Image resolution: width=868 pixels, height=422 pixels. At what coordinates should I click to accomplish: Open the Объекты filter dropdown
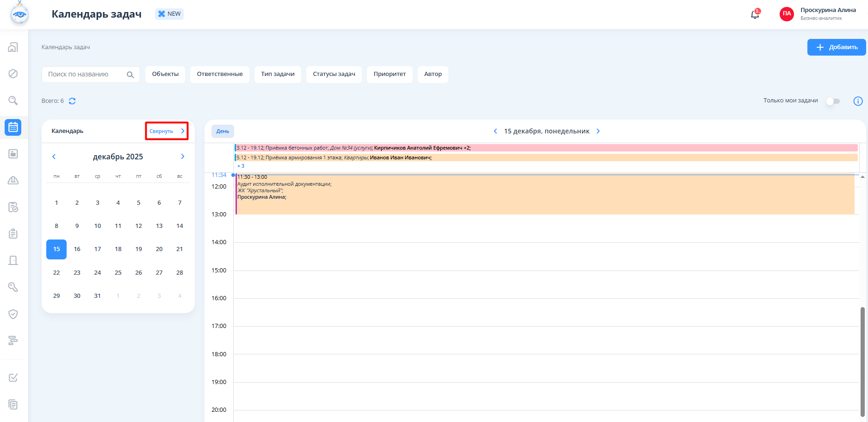165,74
